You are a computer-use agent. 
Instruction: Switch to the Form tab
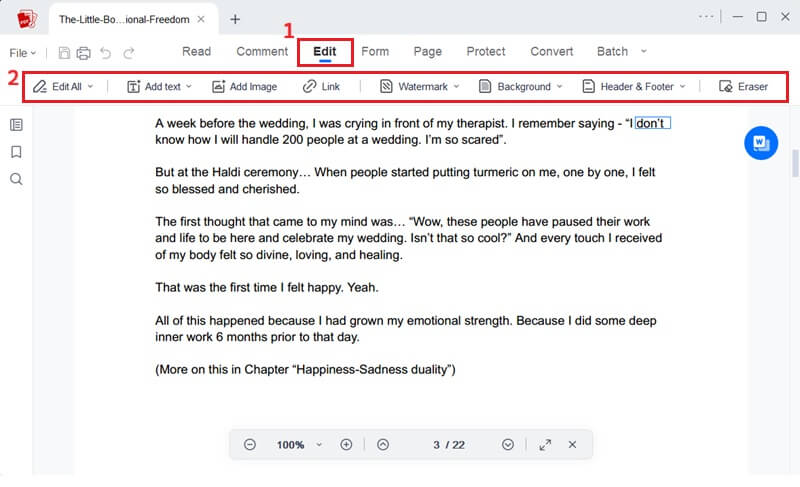[375, 52]
